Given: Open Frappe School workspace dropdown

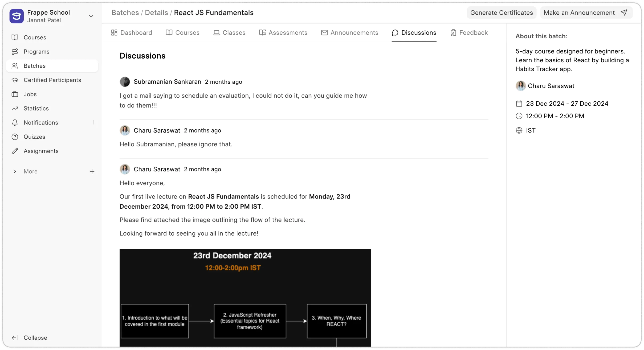Looking at the screenshot, I should (x=91, y=16).
